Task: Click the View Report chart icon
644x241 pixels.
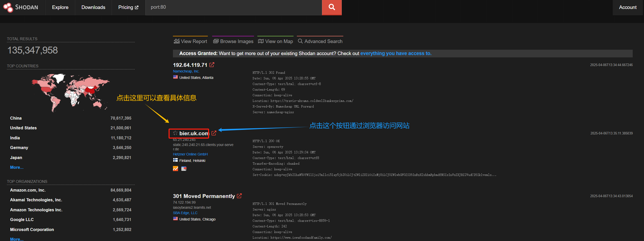Action: (177, 41)
